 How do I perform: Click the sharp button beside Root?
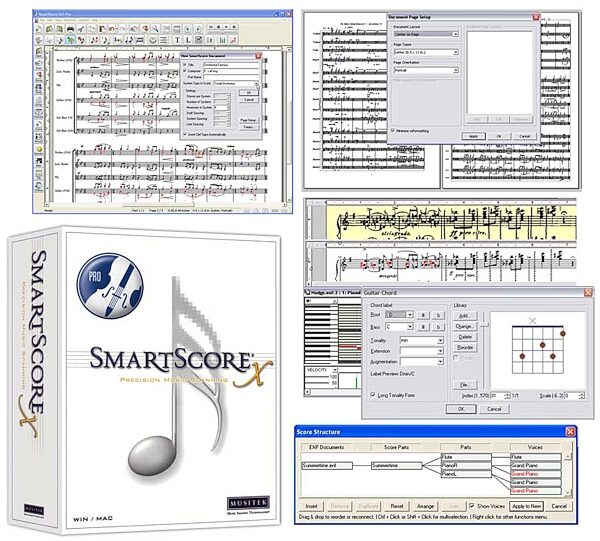tap(423, 315)
